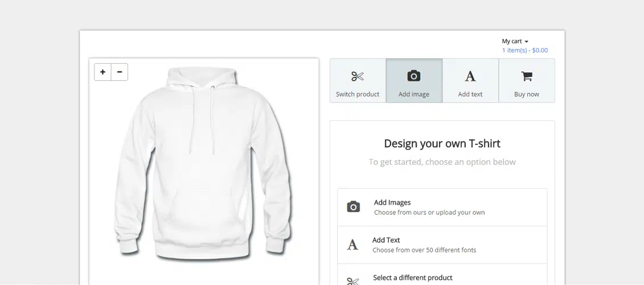Open the 1 item(s) - $0.00 cart link
This screenshot has width=644, height=285.
(x=524, y=50)
